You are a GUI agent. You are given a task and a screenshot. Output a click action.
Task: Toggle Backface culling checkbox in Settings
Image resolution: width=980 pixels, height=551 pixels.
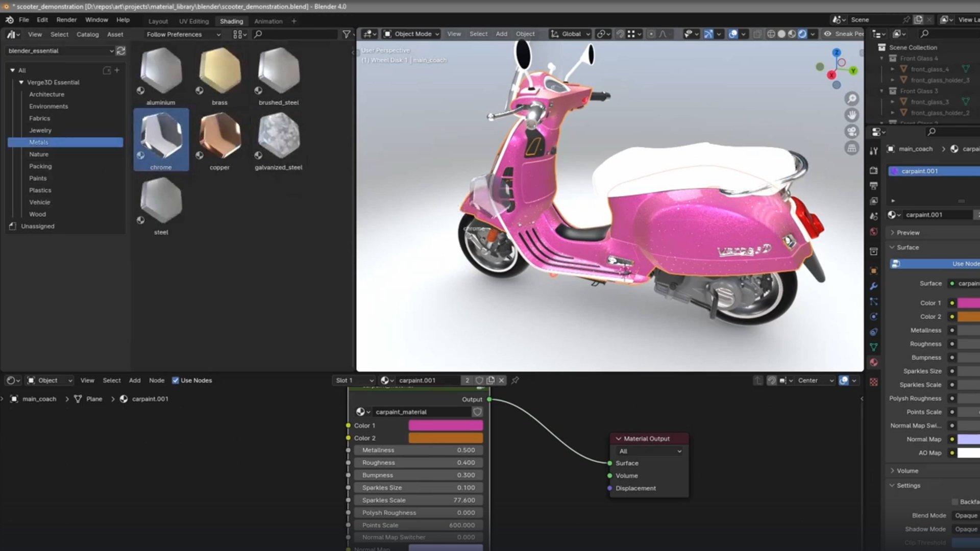[955, 502]
